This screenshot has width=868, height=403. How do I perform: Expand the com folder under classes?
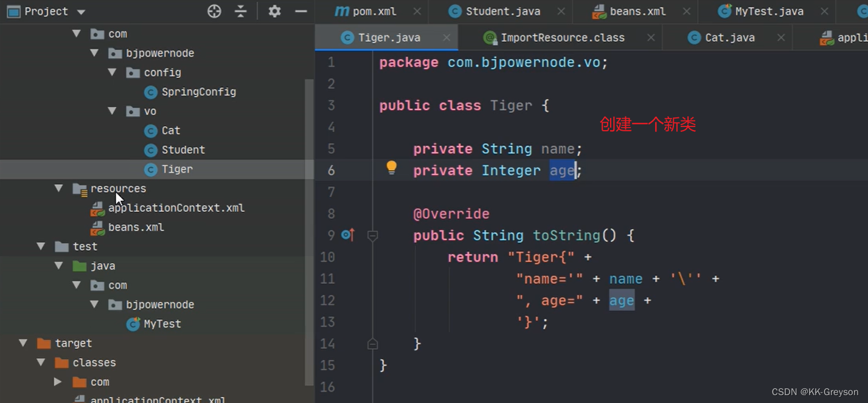pyautogui.click(x=58, y=382)
